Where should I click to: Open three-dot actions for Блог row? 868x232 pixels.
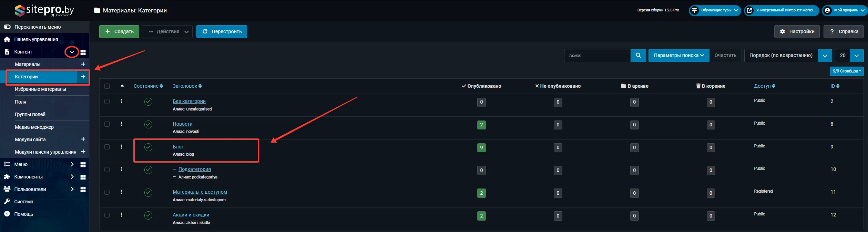122,147
